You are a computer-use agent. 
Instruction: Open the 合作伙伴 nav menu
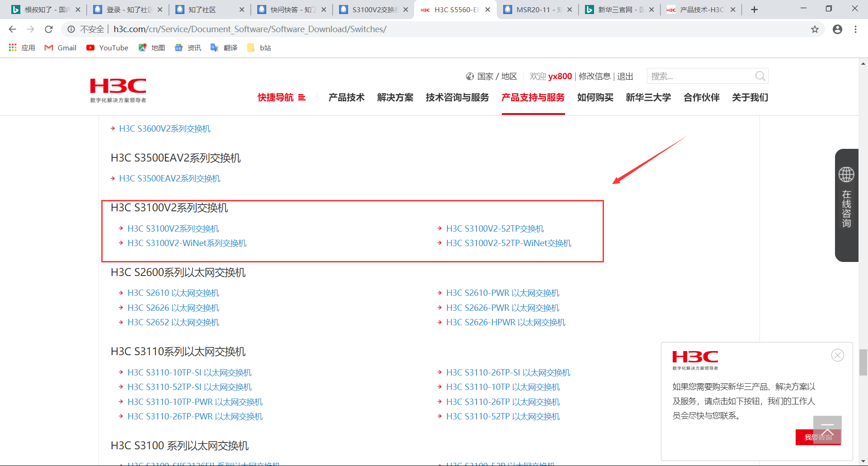pos(702,97)
